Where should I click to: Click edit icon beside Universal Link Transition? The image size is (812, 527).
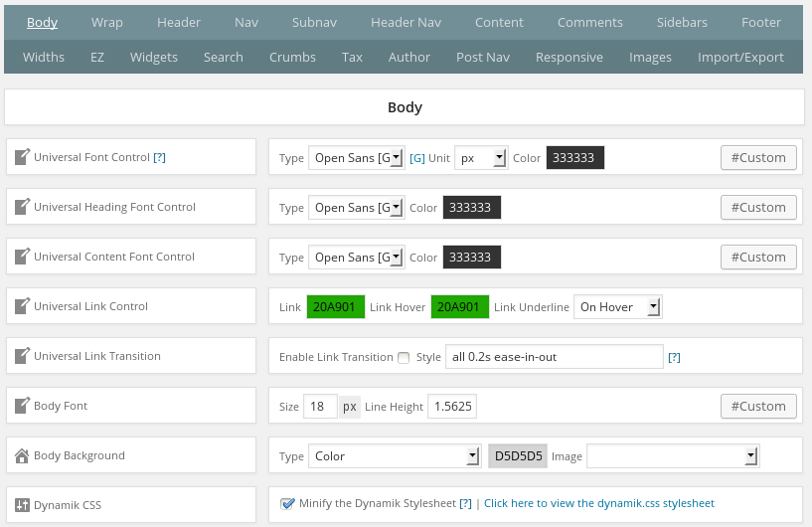point(22,356)
